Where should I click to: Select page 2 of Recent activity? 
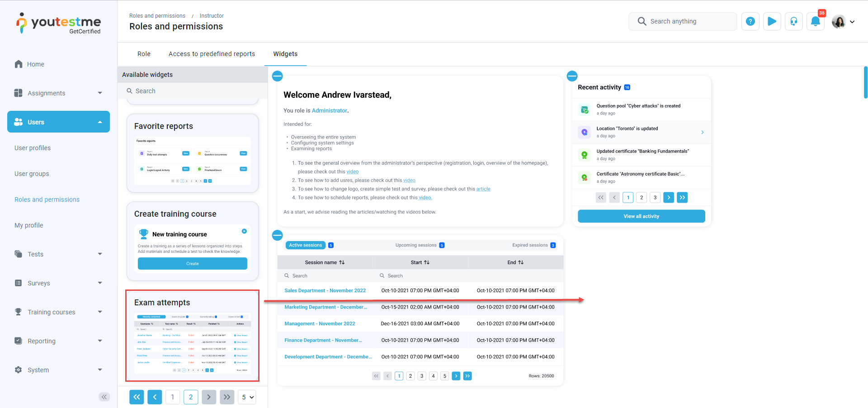642,197
